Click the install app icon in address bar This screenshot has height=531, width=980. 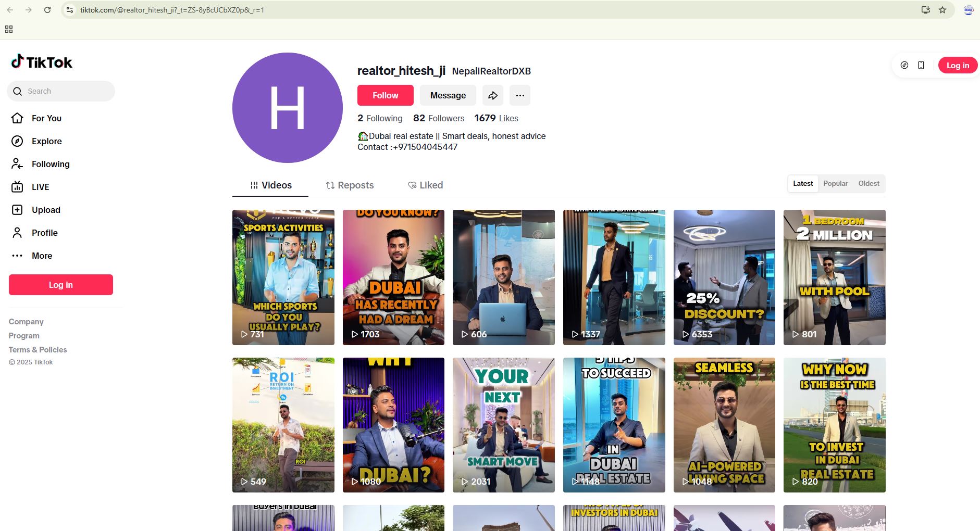pyautogui.click(x=926, y=10)
